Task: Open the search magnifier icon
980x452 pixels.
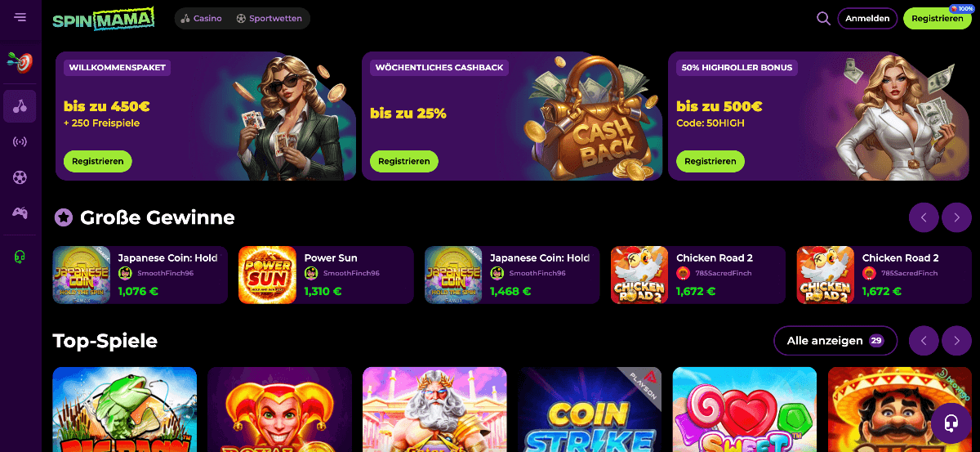Action: point(823,18)
